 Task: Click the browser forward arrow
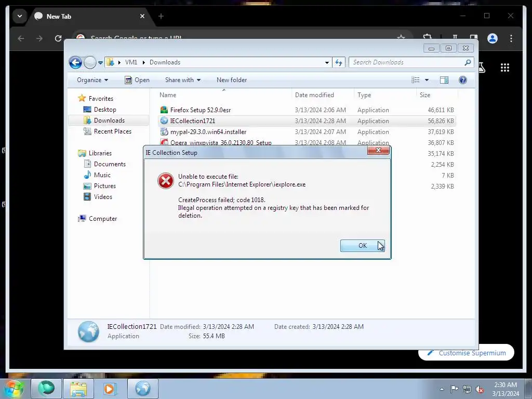39,38
